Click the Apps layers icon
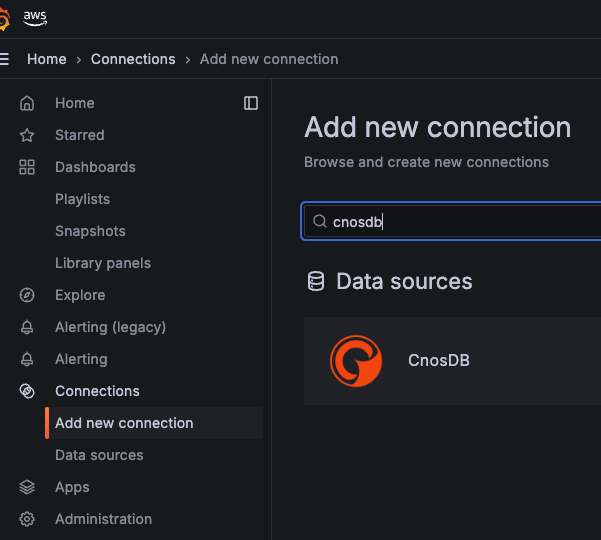 [x=27, y=487]
